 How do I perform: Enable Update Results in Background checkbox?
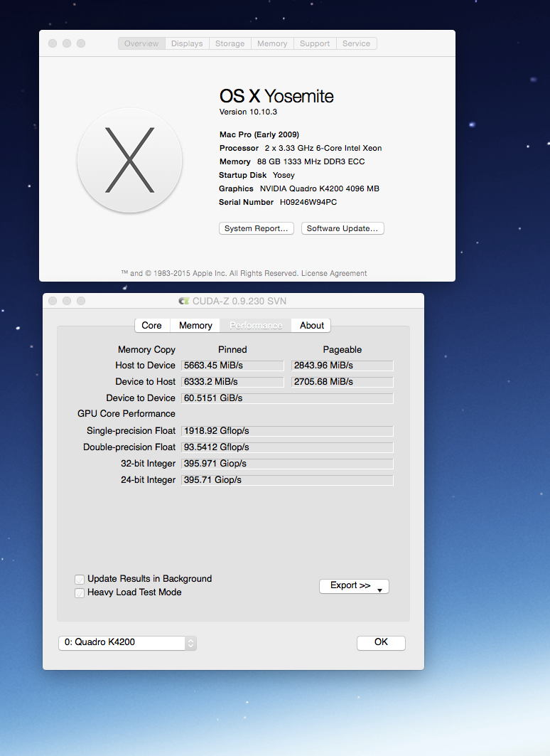tap(80, 579)
